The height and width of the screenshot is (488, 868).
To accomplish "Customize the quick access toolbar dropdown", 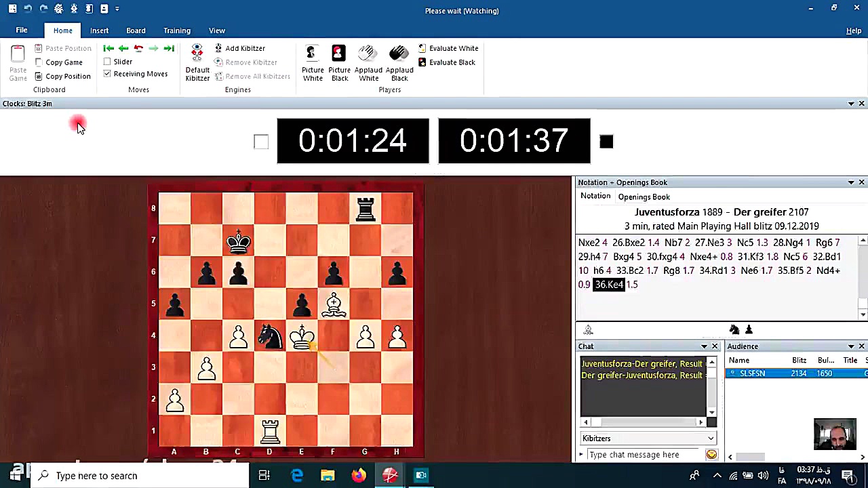I will 117,9.
